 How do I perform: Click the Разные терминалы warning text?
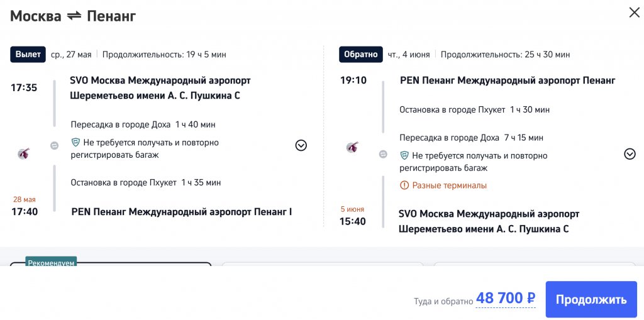click(449, 185)
